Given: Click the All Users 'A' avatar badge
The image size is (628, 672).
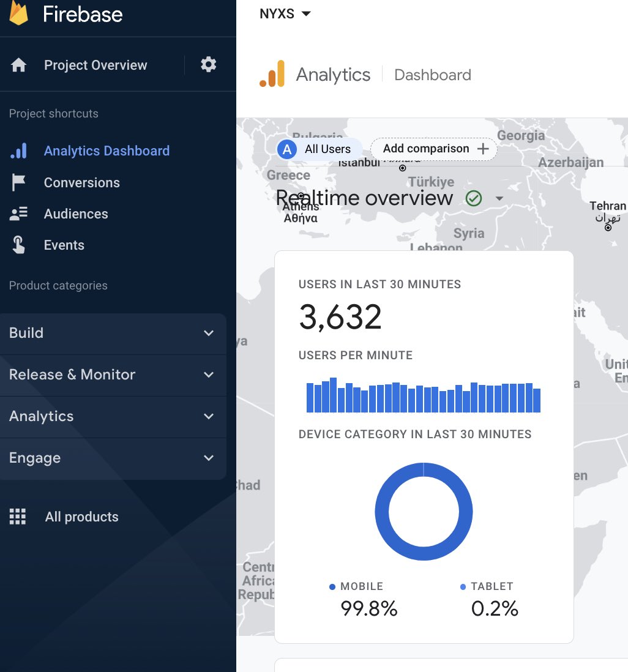Looking at the screenshot, I should [x=287, y=149].
